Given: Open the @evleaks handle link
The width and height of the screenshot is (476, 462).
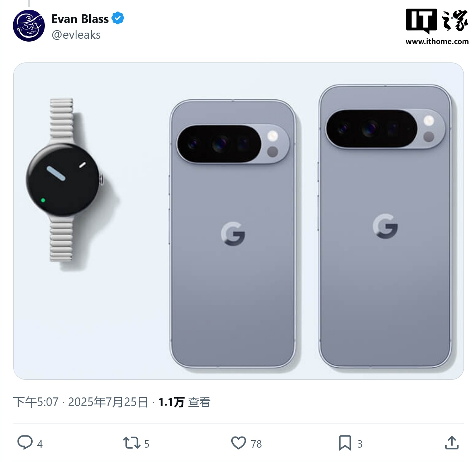Looking at the screenshot, I should coord(76,35).
